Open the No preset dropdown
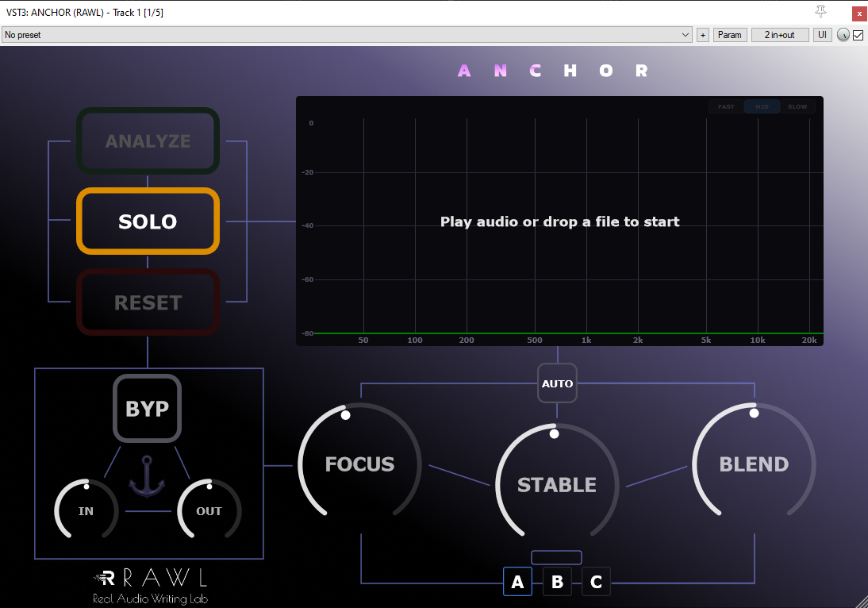The image size is (868, 608). tap(347, 35)
